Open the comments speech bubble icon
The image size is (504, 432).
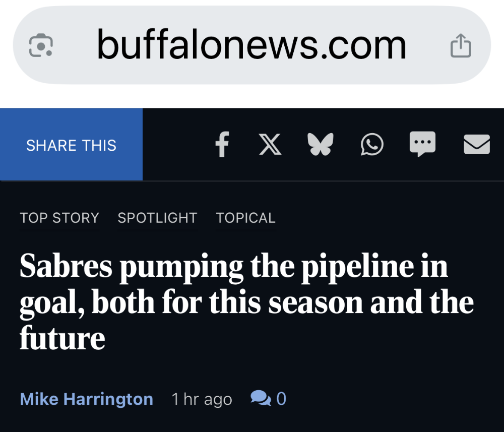click(x=261, y=398)
